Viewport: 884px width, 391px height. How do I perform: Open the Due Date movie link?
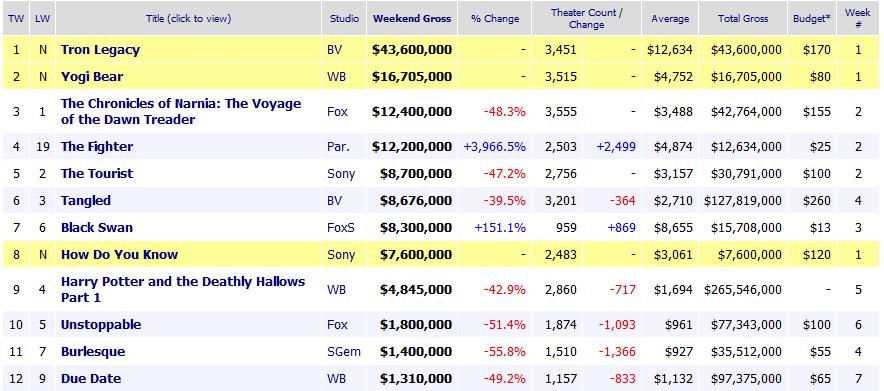point(91,379)
